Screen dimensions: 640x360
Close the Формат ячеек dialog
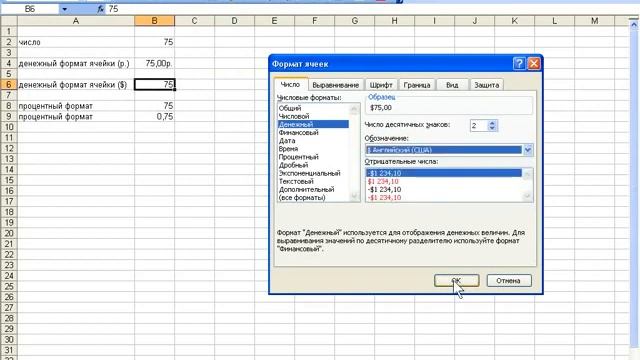point(534,64)
